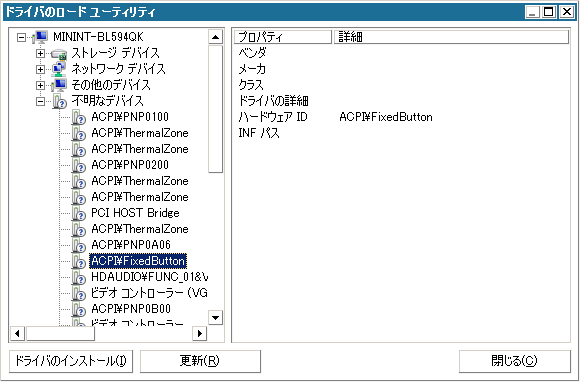This screenshot has height=382, width=580.
Task: Select the ACPI¥PNP0100 device
Action: pos(130,117)
